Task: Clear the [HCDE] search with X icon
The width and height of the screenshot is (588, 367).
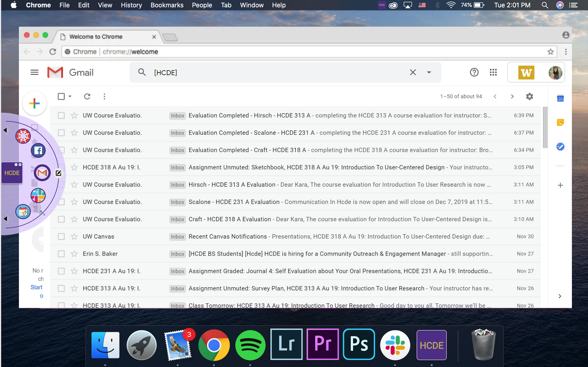Action: (x=413, y=72)
